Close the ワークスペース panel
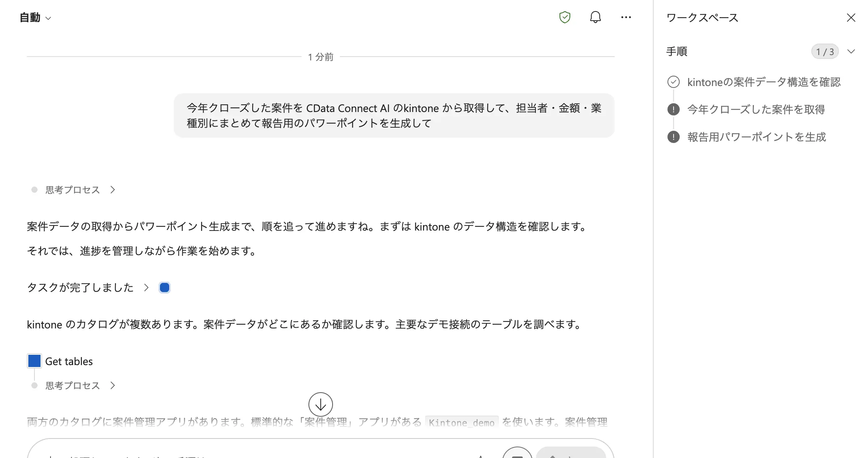 851,18
